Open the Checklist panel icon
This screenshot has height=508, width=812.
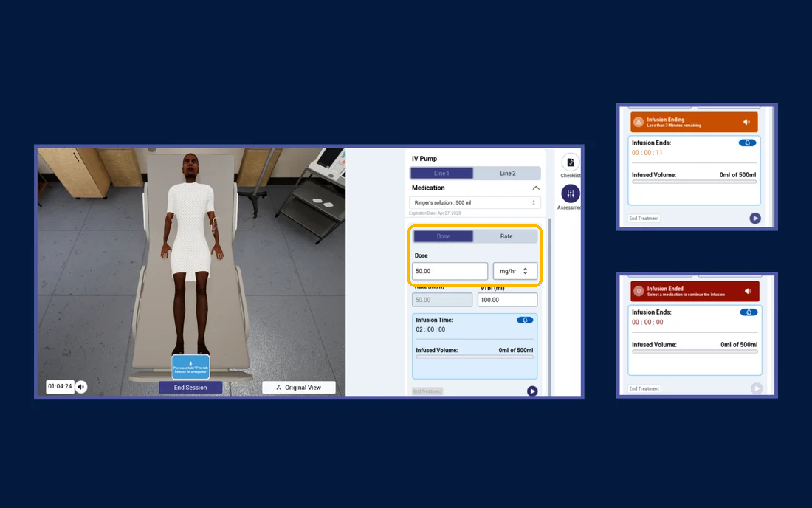tap(570, 162)
